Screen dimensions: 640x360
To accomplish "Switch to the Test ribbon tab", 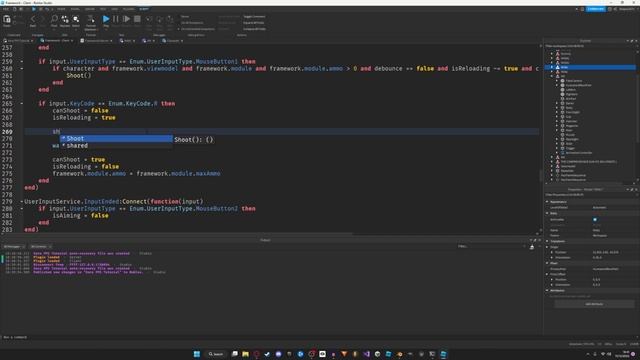I will click(103, 9).
